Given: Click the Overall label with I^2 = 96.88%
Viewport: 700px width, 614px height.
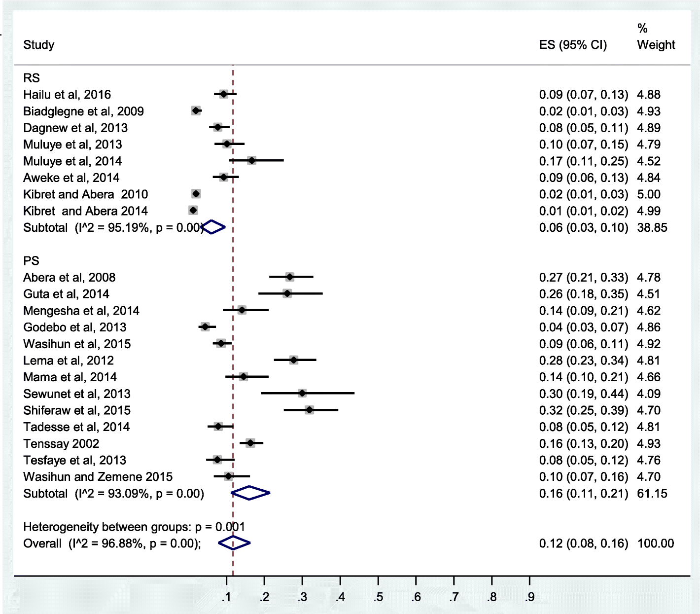Looking at the screenshot, I should coord(112,543).
